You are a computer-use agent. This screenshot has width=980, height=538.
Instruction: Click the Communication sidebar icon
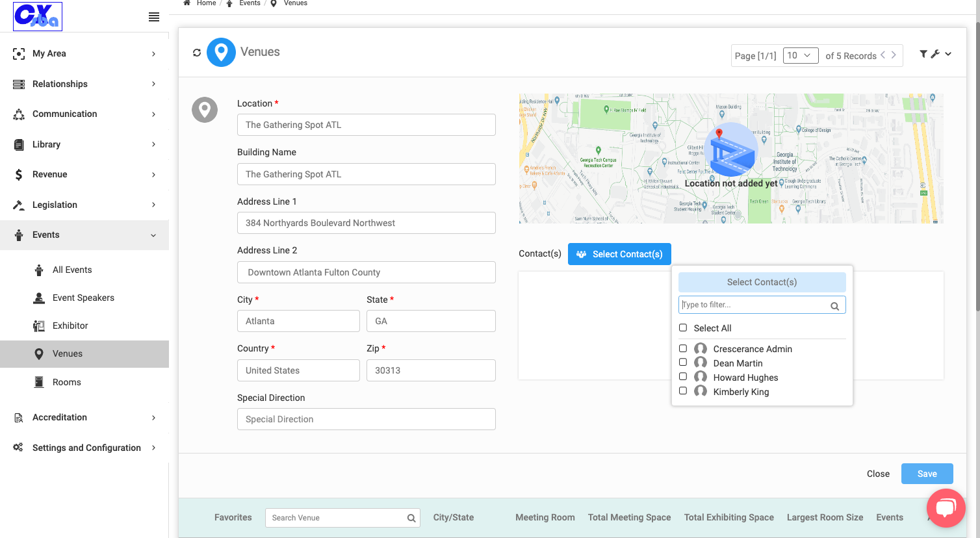[x=19, y=114]
